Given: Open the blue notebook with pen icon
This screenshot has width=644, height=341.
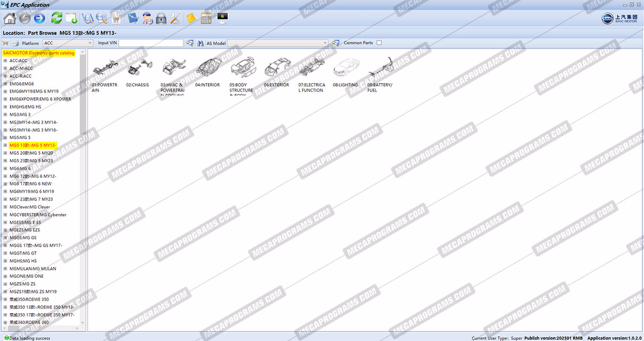Looking at the screenshot, I should coord(133,18).
